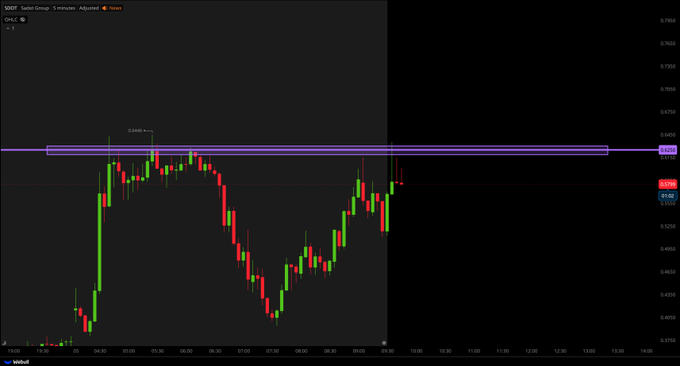680x366 pixels.
Task: Click the 07:30 time axis label
Action: coord(272,351)
